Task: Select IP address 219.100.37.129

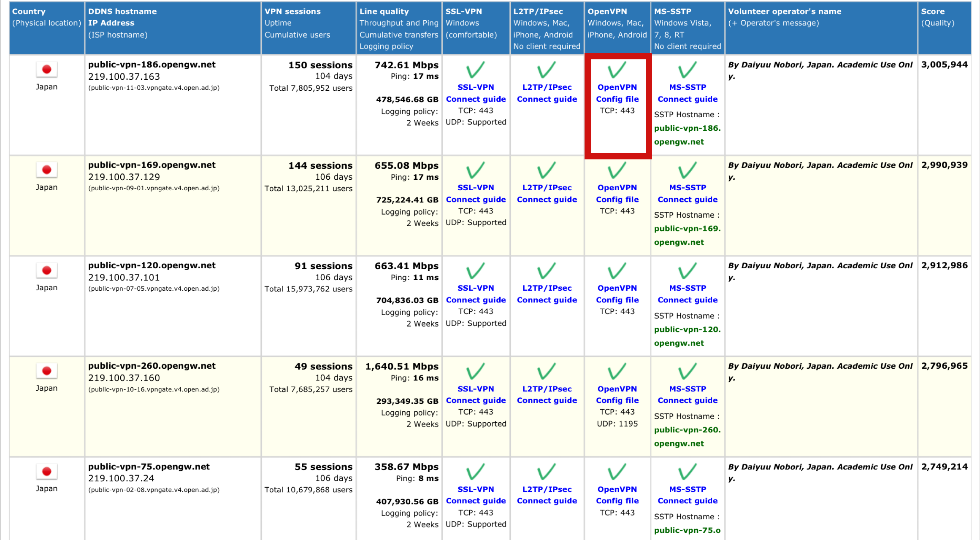Action: [x=124, y=177]
